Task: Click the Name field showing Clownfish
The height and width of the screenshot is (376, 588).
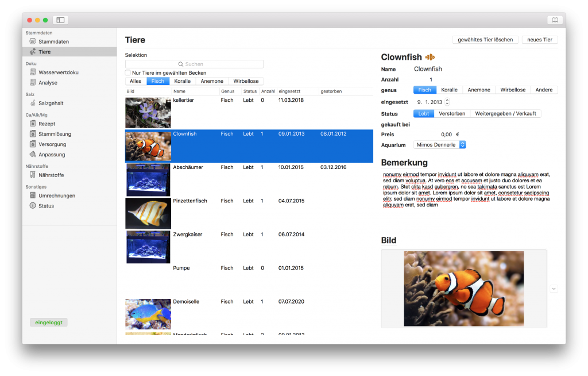Action: (428, 69)
